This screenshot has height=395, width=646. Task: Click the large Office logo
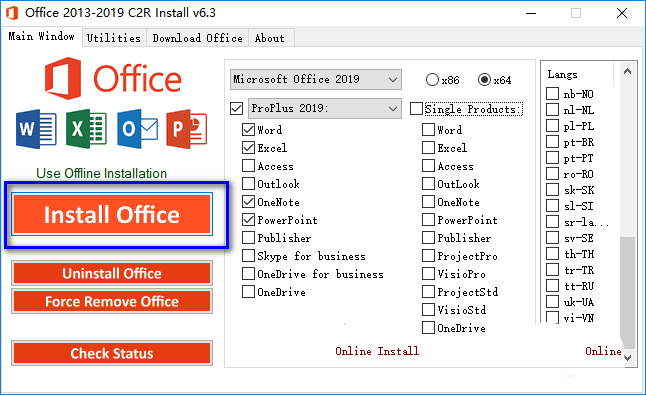pos(113,78)
